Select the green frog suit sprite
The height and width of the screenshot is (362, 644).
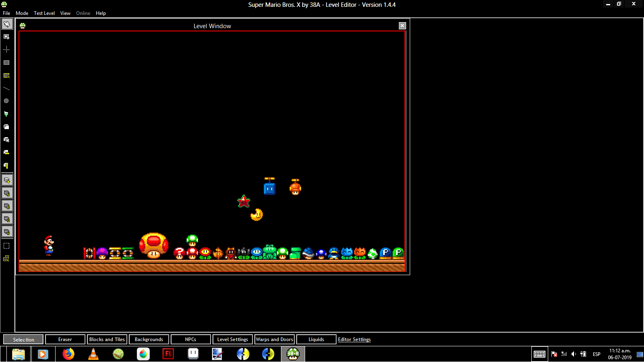tap(270, 252)
